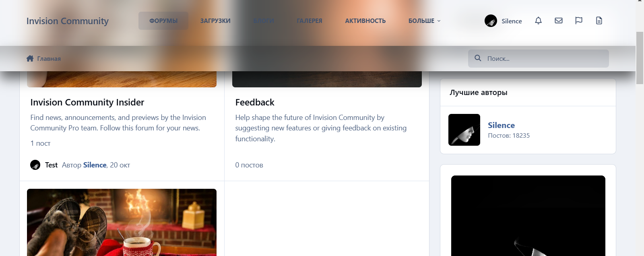Open the ГАЛЕРЕЯ tab
Viewport: 644px width, 256px height.
pyautogui.click(x=310, y=21)
